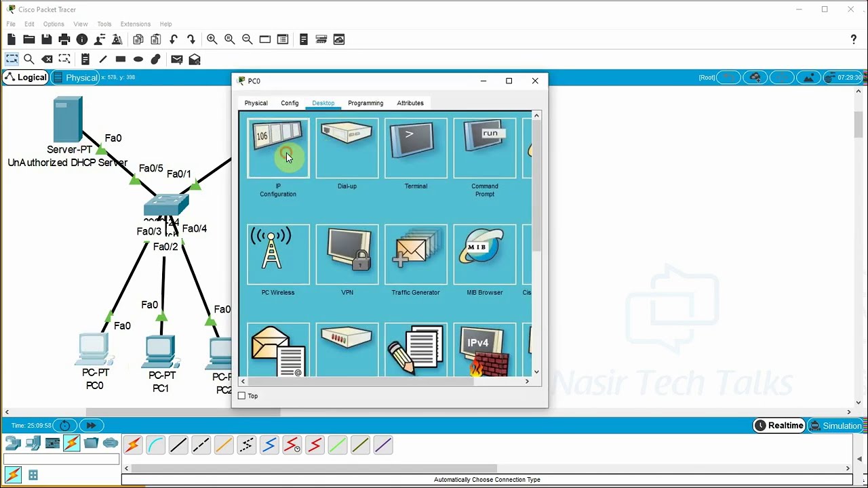The image size is (868, 488).
Task: Choose the copper straight-through cable
Action: click(178, 445)
